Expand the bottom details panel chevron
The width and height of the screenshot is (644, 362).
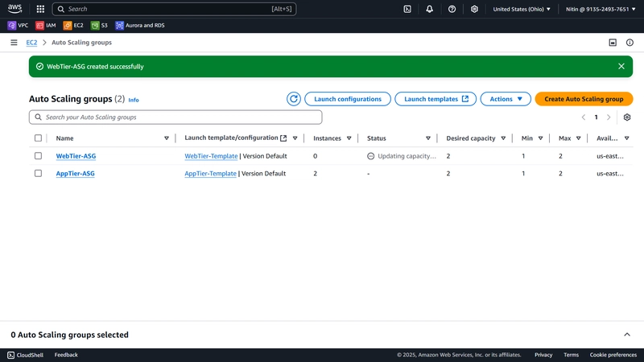click(627, 335)
